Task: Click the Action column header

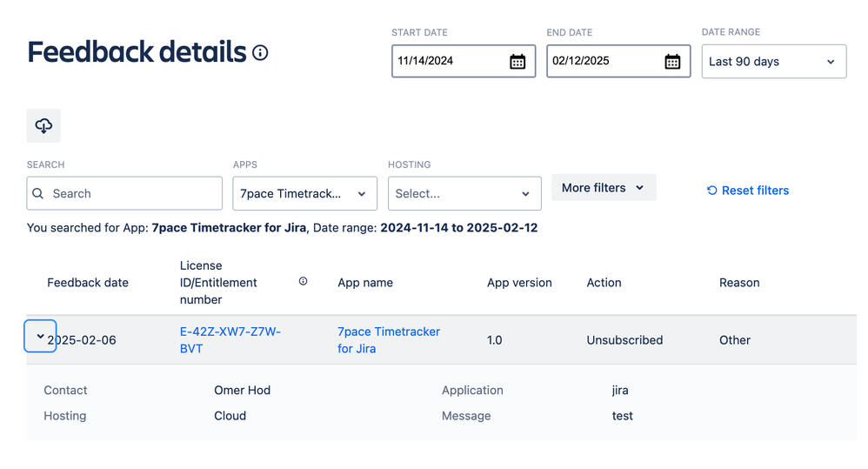Action: [604, 283]
